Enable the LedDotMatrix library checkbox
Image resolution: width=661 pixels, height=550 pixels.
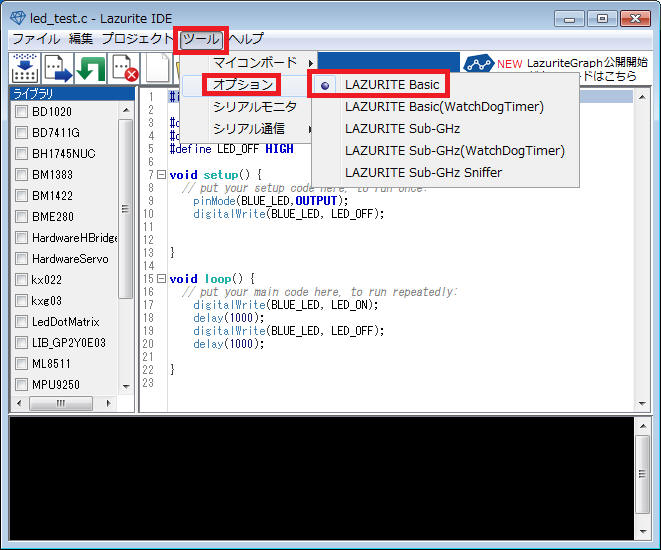(x=21, y=322)
